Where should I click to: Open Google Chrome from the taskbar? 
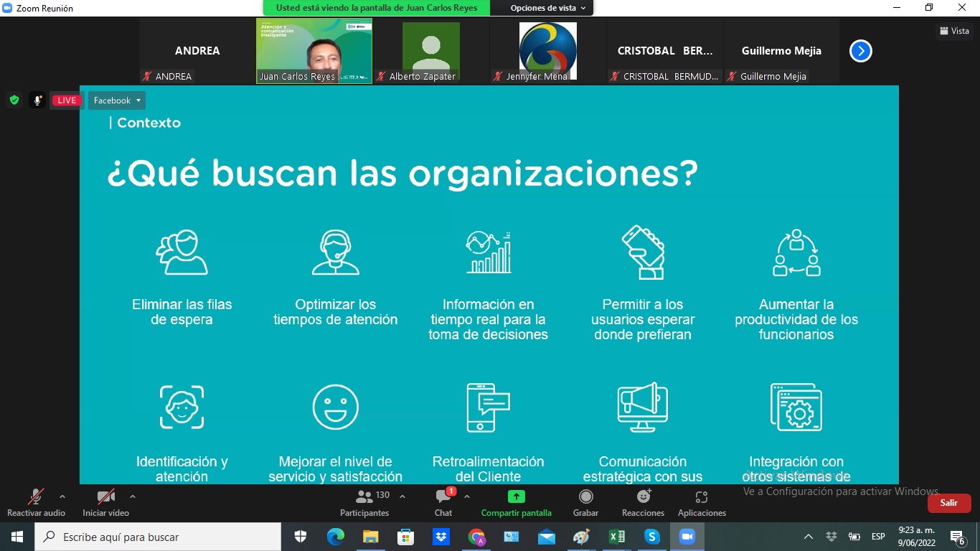pos(476,537)
